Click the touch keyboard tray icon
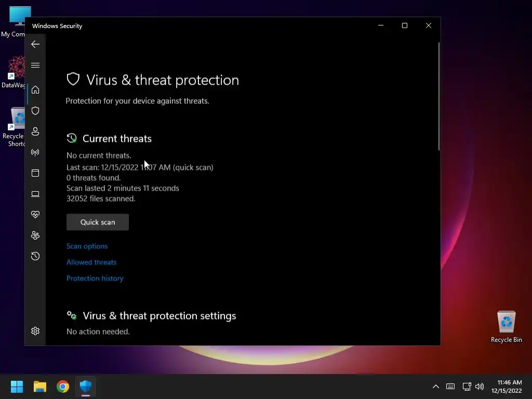Image resolution: width=532 pixels, height=399 pixels. 450,387
